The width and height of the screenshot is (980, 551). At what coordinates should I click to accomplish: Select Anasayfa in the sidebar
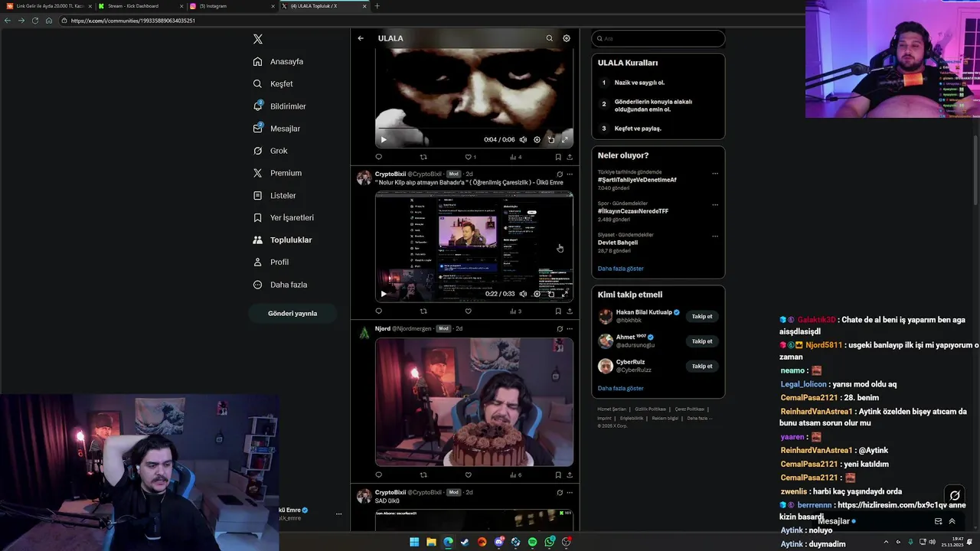(x=278, y=61)
